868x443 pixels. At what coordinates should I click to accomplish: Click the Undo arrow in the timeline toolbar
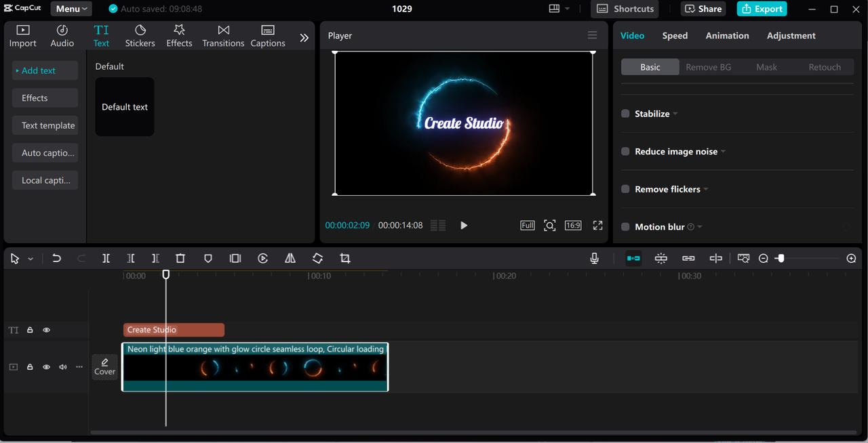pos(57,258)
